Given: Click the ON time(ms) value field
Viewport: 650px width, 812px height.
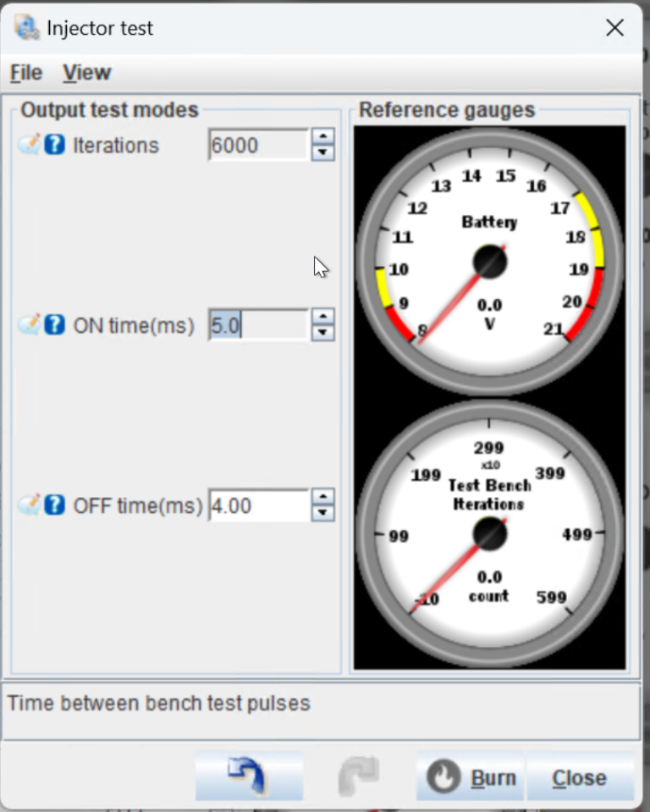Looking at the screenshot, I should (x=259, y=325).
